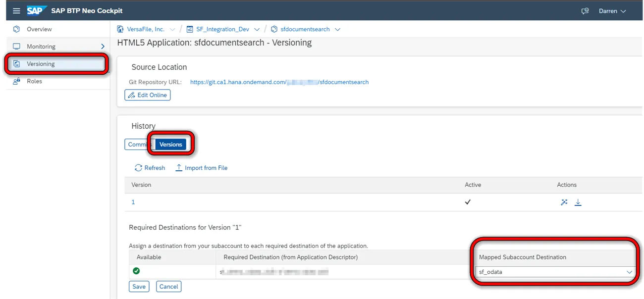Image resolution: width=644 pixels, height=299 pixels.
Task: Open the Git repository URL link
Action: pos(279,82)
